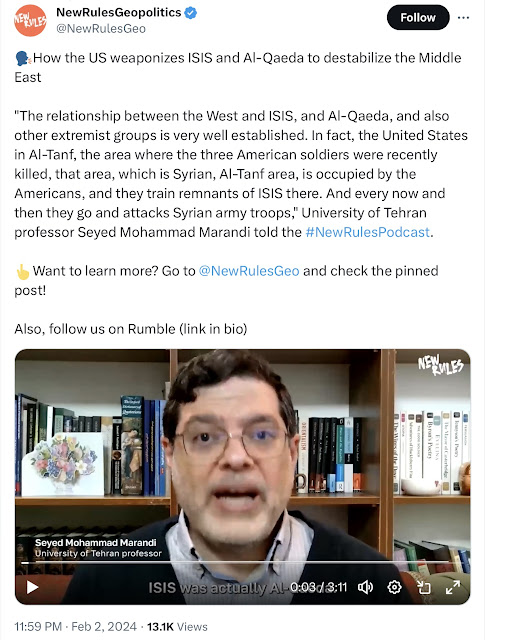The image size is (506, 640).
Task: Open the NewRulesGeopolitics display name
Action: [x=119, y=12]
